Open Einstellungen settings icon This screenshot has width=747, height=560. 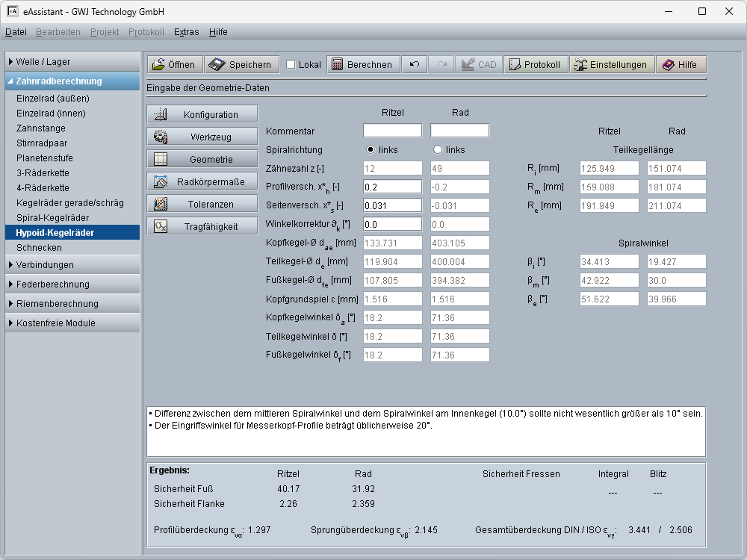click(580, 65)
